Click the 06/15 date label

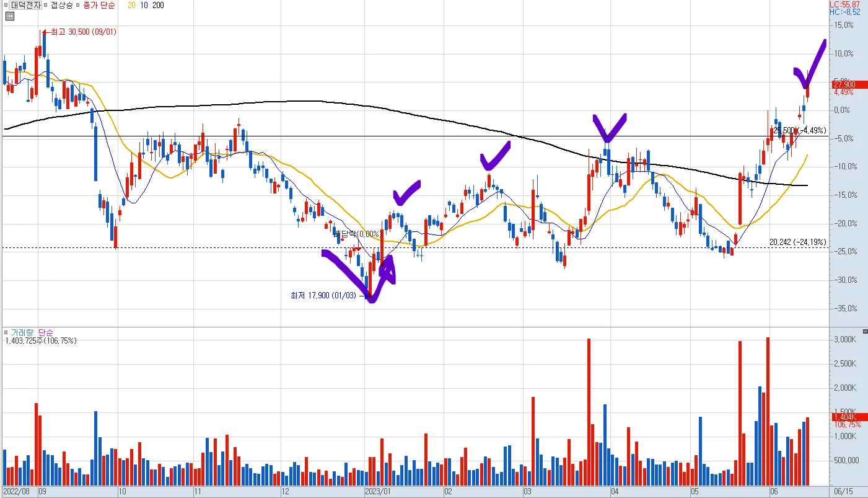tap(843, 491)
